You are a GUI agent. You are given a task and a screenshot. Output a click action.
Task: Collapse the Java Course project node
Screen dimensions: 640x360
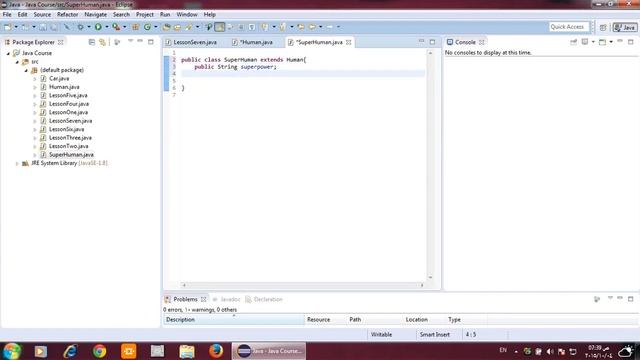[x=8, y=53]
